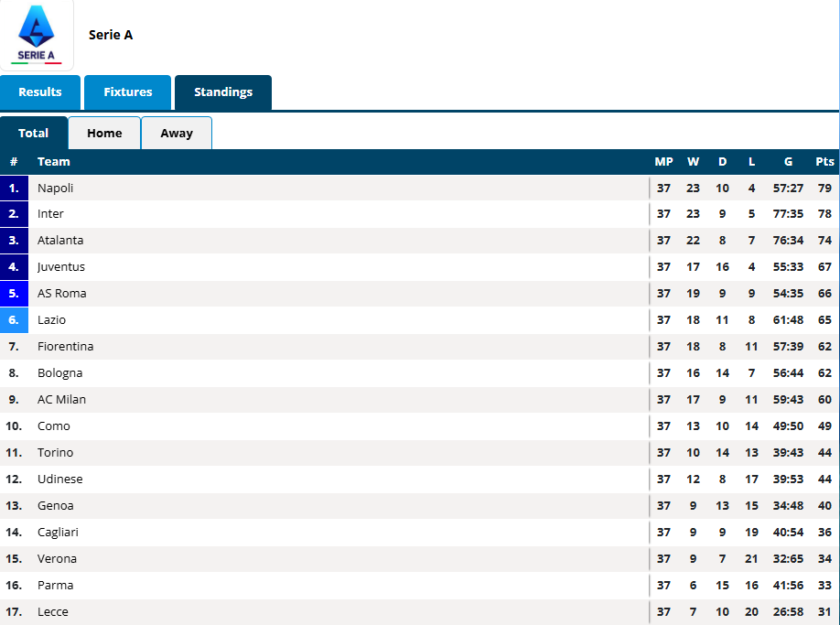Click the light-blue rank 6 badge

click(x=14, y=320)
